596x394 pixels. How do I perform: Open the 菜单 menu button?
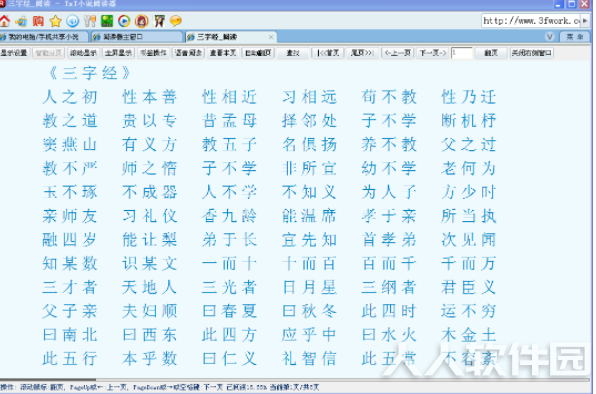point(575,37)
